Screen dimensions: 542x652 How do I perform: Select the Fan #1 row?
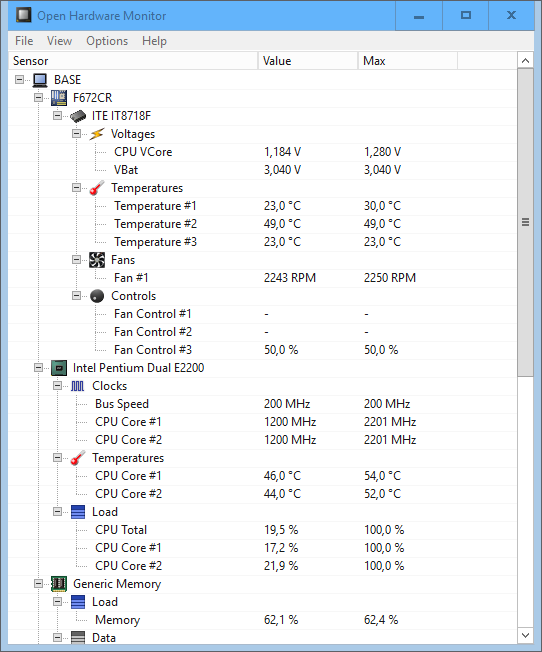[262, 278]
